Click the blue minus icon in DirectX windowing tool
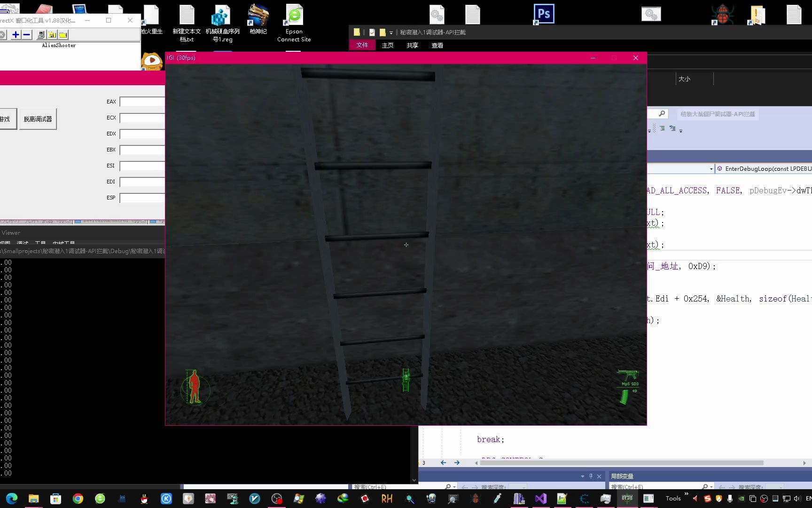The image size is (812, 508). point(26,35)
